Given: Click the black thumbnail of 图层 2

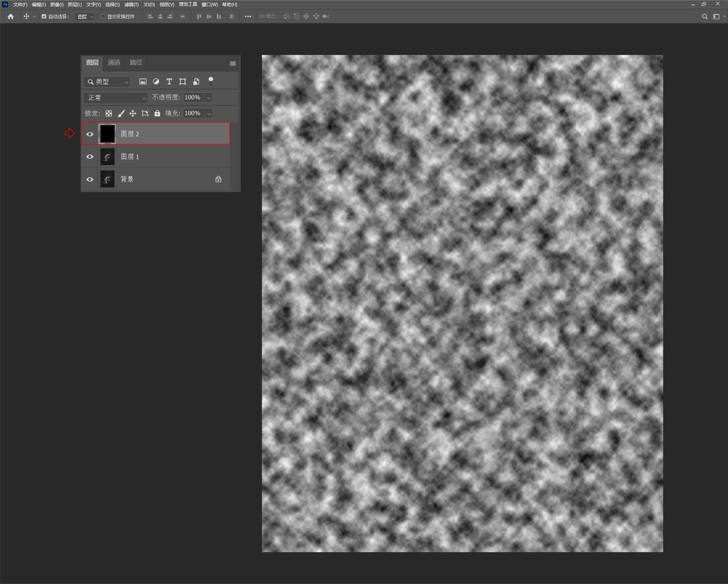Looking at the screenshot, I should pos(107,134).
